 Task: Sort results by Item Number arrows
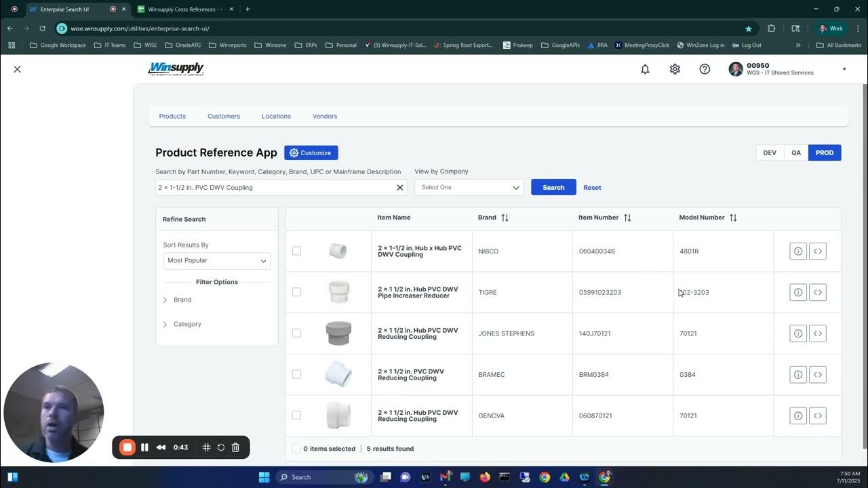(627, 218)
